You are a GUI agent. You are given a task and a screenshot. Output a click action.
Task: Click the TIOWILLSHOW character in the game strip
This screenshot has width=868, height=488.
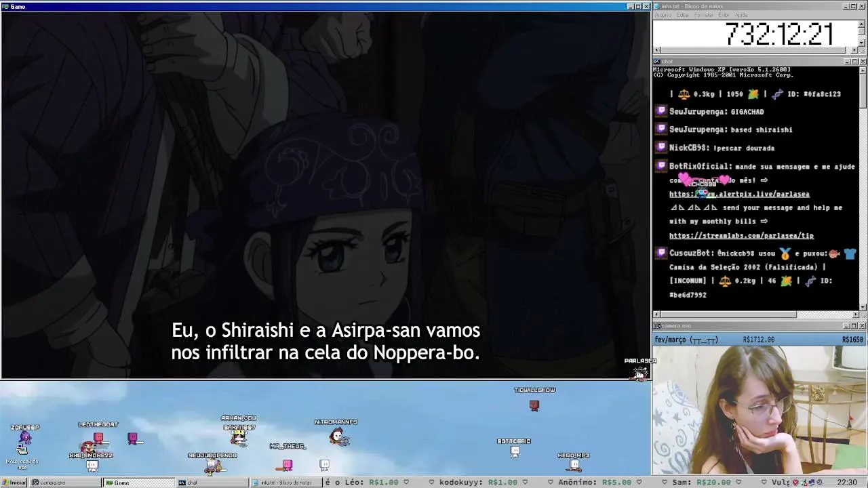(x=534, y=405)
